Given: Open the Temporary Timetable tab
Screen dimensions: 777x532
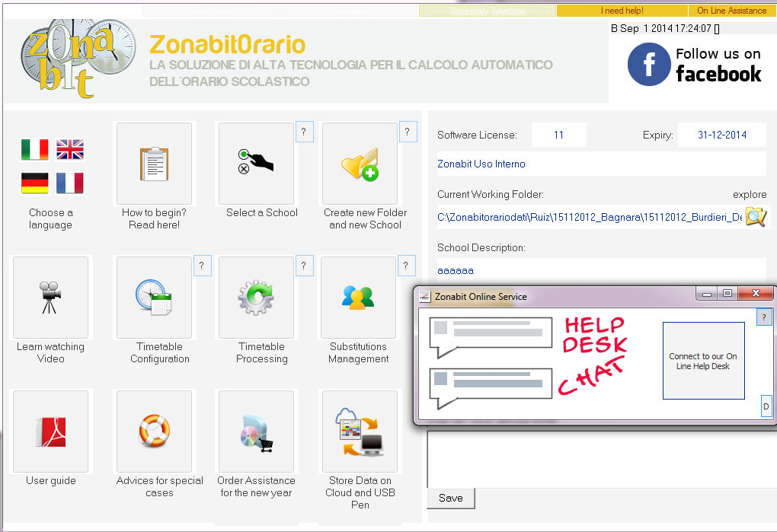Looking at the screenshot, I should 487,11.
